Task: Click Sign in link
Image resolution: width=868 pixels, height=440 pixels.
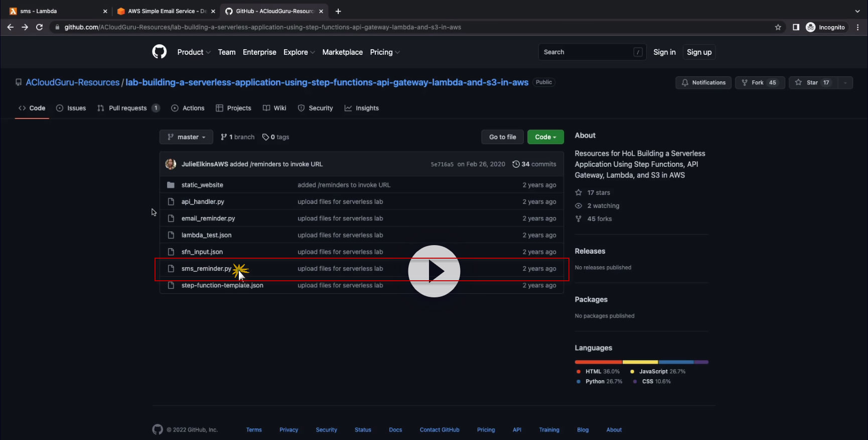Action: tap(664, 52)
